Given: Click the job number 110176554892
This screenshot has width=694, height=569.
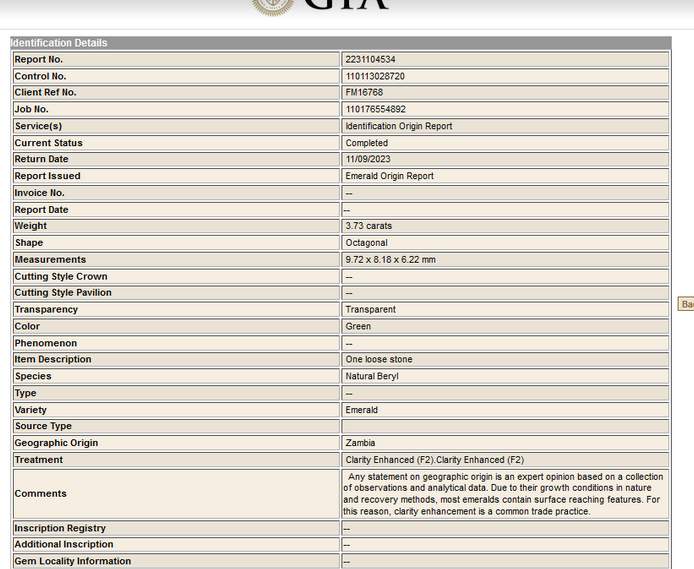Looking at the screenshot, I should [x=375, y=109].
